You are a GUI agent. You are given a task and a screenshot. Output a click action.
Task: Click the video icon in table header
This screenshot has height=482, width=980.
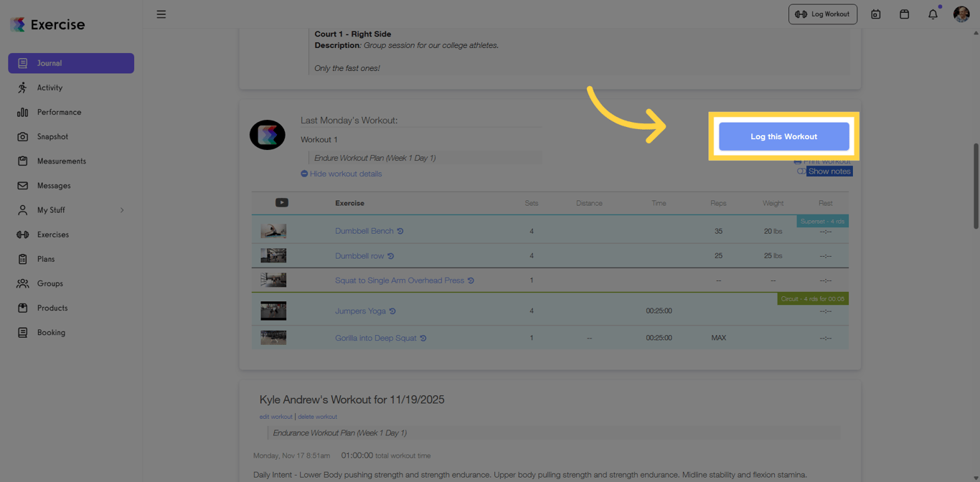[282, 203]
